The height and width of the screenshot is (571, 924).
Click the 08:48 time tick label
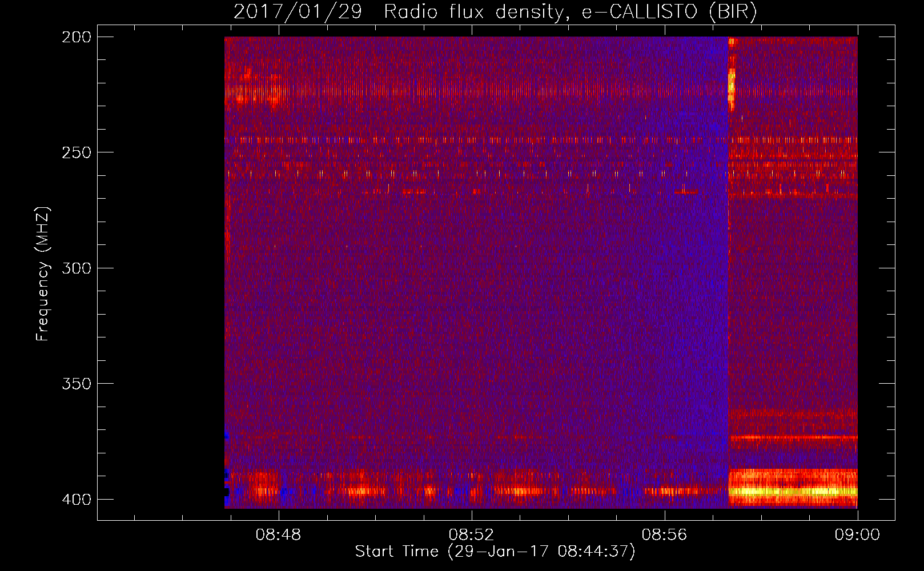click(278, 535)
